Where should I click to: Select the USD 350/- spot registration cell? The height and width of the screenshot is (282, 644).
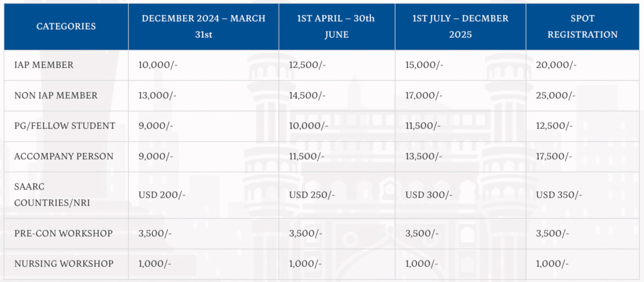(558, 195)
